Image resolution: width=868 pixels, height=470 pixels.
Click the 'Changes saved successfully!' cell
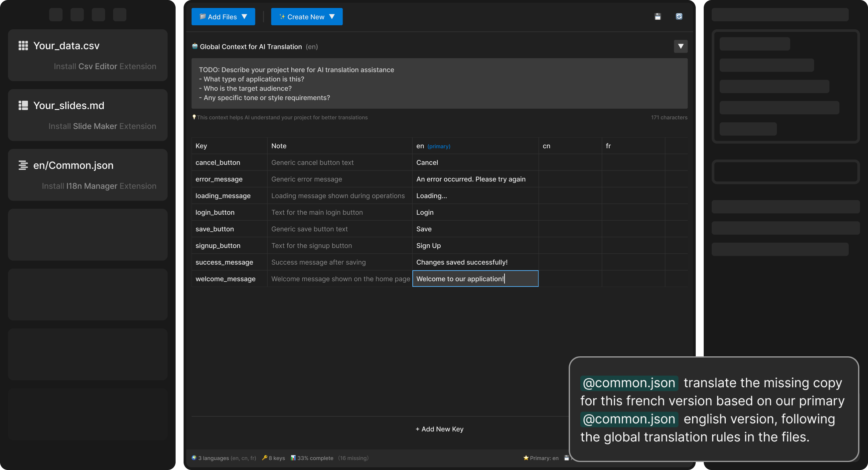point(476,262)
